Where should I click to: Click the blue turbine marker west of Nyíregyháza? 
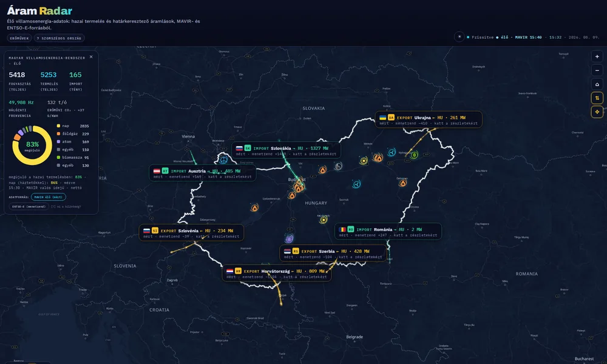coord(392,152)
